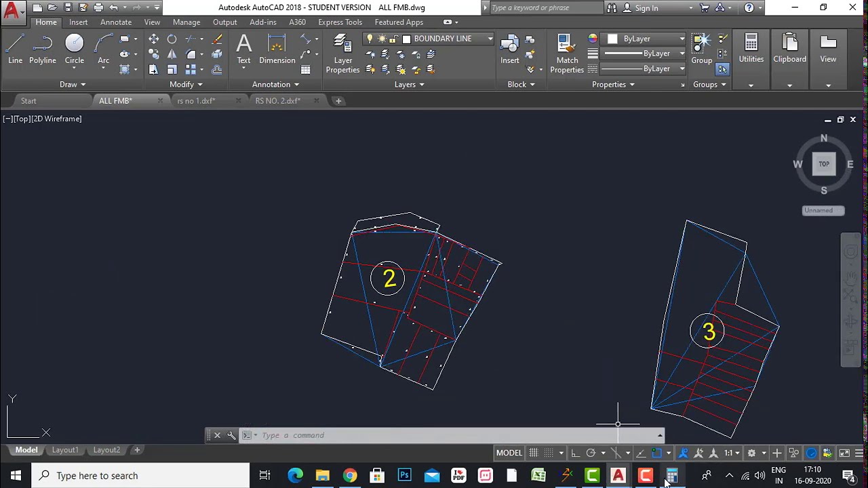Toggle object snap tracking in status bar
This screenshot has width=868, height=488.
pos(641,453)
